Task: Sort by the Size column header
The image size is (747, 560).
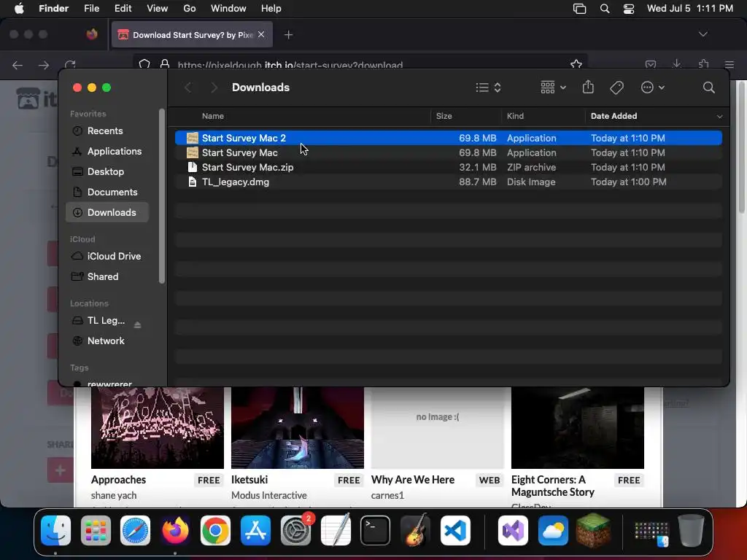Action: click(444, 116)
